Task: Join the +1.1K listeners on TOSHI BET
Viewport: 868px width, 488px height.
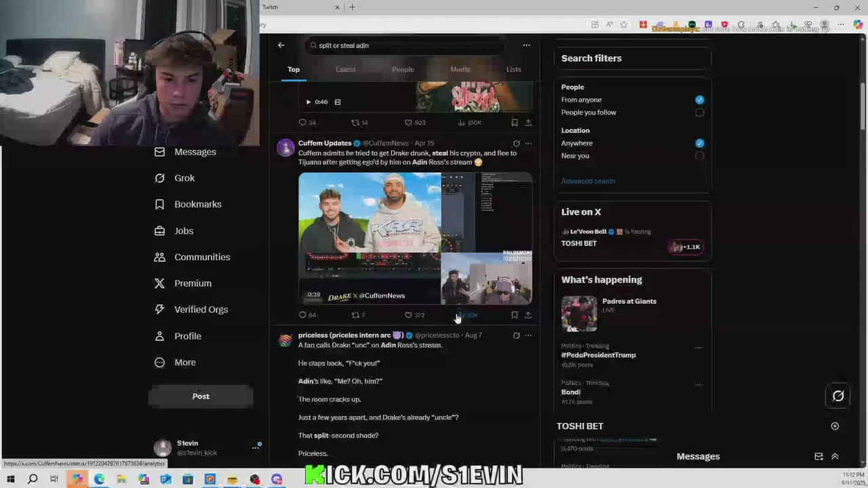Action: [685, 247]
